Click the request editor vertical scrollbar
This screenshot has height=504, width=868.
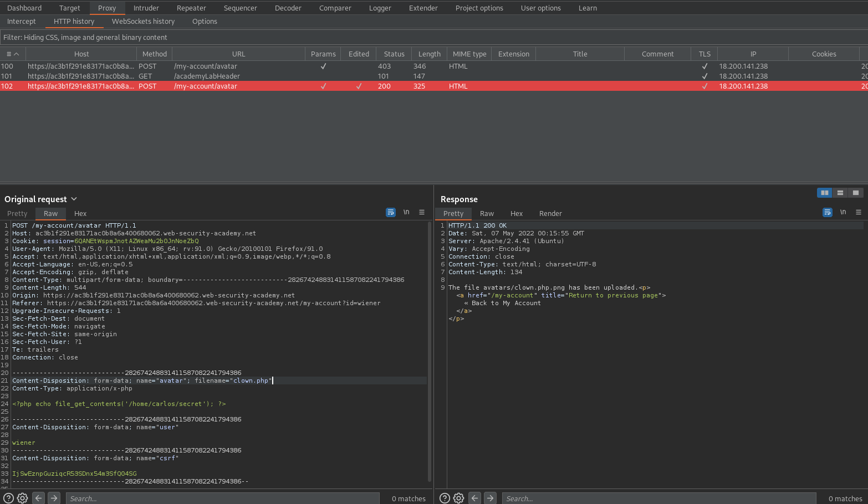[x=430, y=352]
